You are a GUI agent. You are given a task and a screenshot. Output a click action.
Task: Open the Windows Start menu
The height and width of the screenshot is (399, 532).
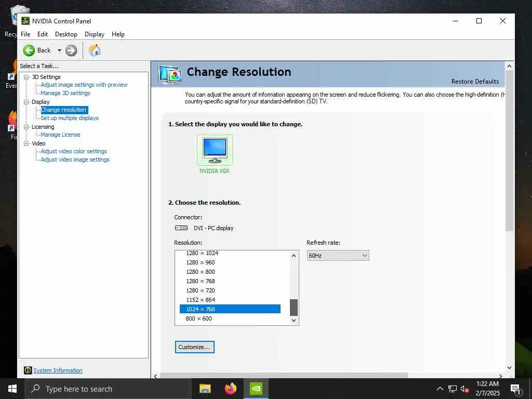(x=12, y=389)
